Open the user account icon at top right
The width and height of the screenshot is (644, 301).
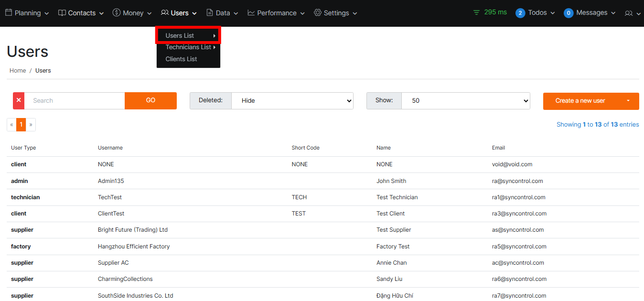(629, 13)
